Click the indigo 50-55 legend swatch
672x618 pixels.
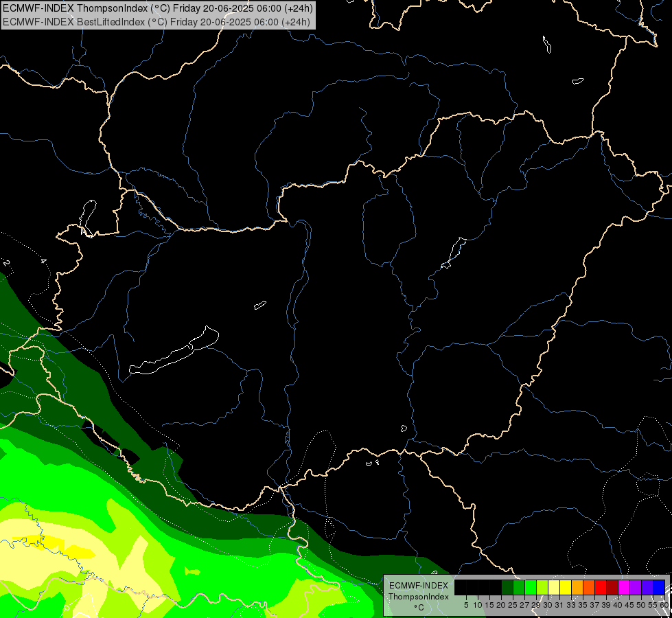(x=647, y=587)
